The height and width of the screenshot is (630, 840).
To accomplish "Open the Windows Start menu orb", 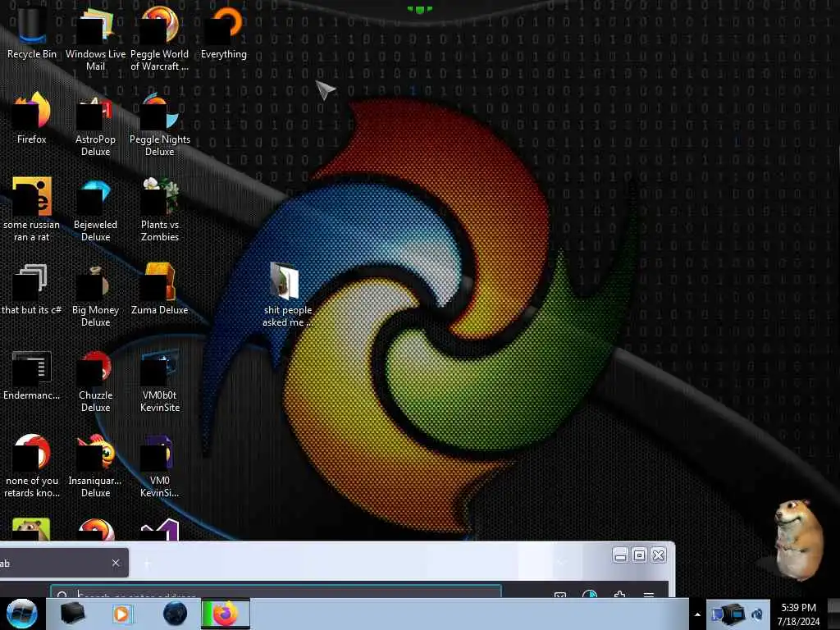I will [x=21, y=614].
